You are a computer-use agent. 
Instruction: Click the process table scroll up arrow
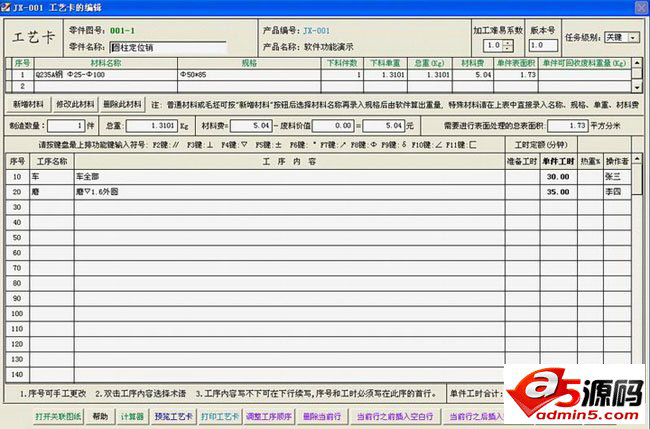click(x=637, y=159)
